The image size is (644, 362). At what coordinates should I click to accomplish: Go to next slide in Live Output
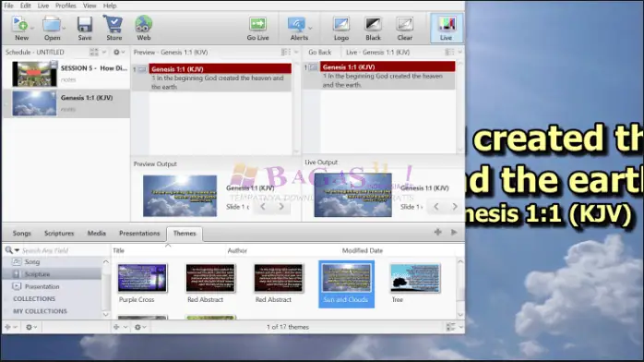[x=455, y=207]
